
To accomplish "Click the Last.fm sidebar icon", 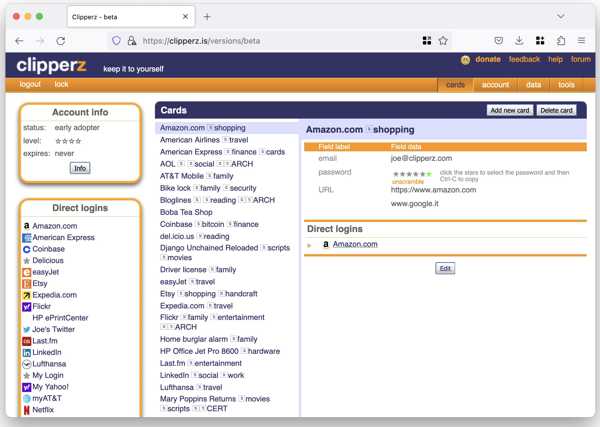I will coord(26,341).
